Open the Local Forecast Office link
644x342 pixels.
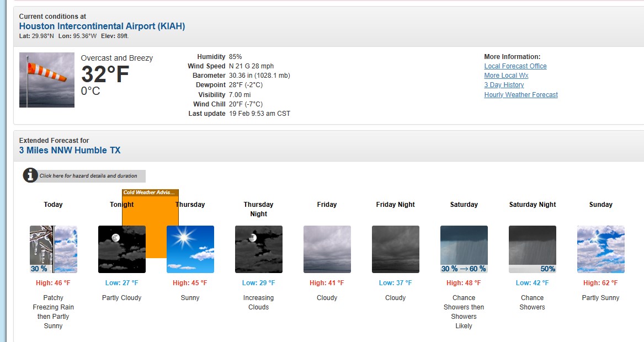pos(515,66)
